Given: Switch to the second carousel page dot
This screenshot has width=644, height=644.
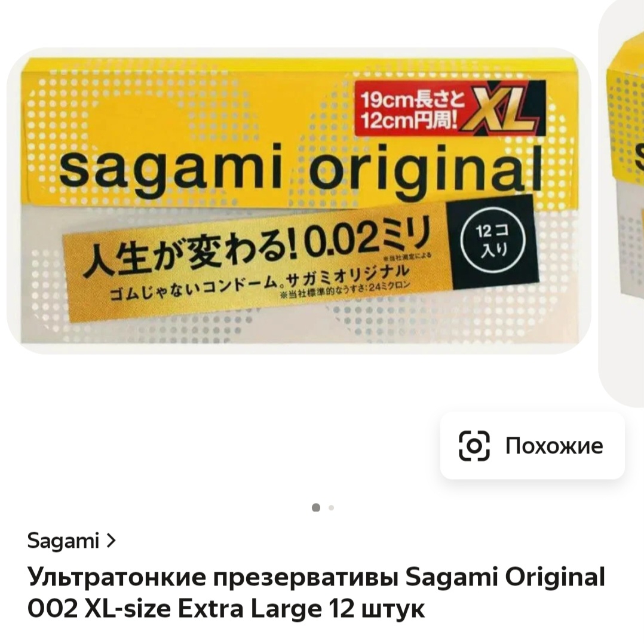Looking at the screenshot, I should [331, 508].
